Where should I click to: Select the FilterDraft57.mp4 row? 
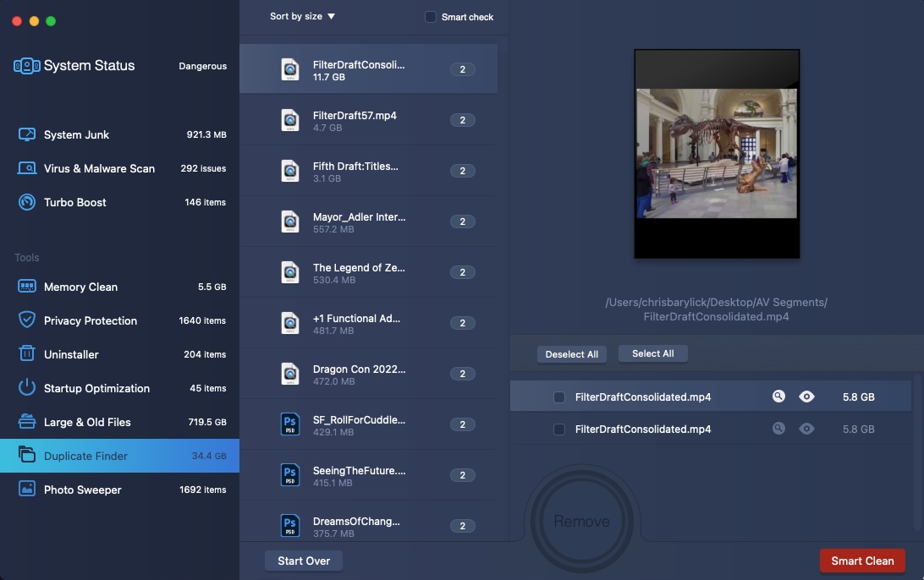(x=368, y=120)
